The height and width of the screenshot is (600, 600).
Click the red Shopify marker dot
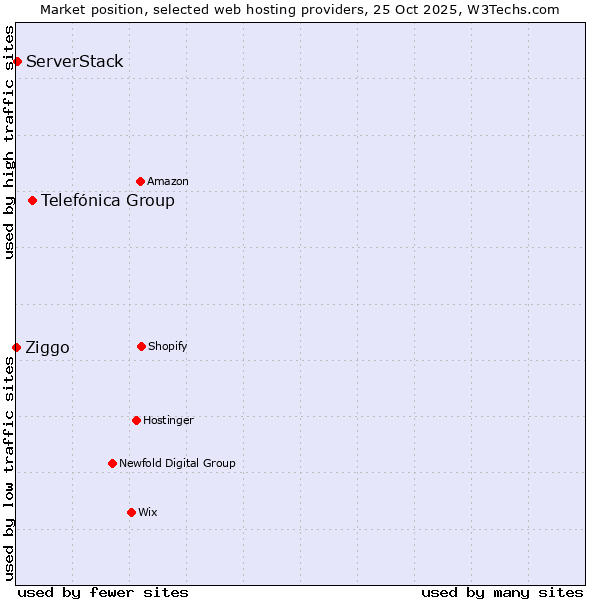pos(141,346)
